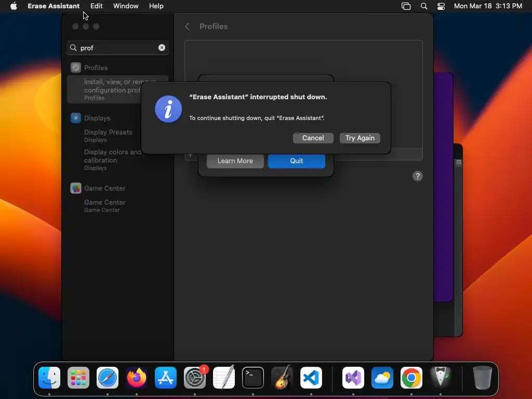Viewport: 532px width, 399px height.
Task: Click Cancel in the shut down dialog
Action: tap(313, 138)
